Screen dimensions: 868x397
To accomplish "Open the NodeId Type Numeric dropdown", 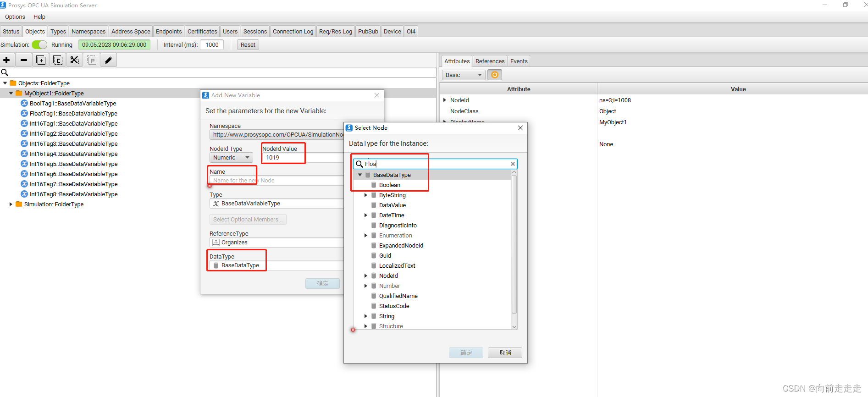I will pos(231,158).
